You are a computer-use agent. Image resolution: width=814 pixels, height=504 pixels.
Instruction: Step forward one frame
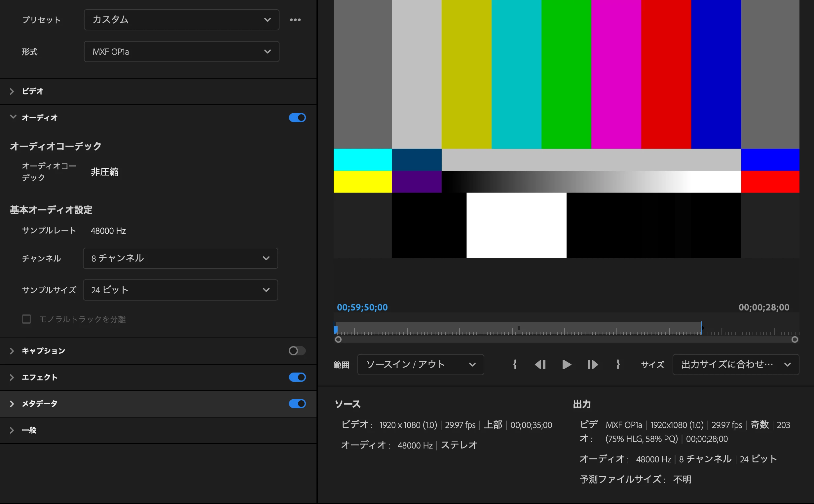592,364
